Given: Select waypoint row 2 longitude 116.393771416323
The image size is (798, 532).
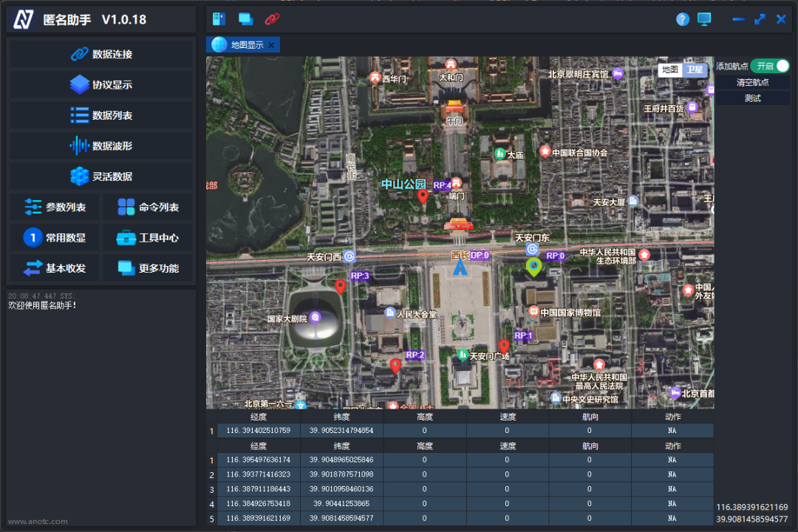Looking at the screenshot, I should [x=259, y=474].
